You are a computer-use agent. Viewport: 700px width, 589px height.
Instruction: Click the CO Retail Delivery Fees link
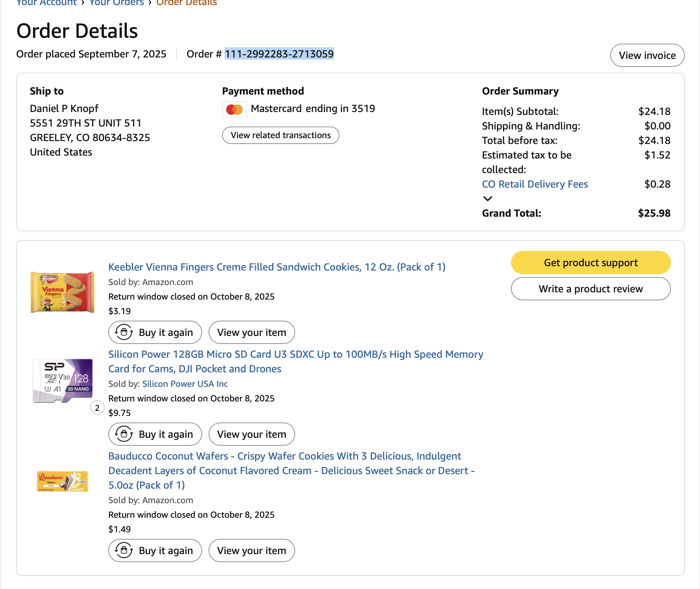coord(535,184)
